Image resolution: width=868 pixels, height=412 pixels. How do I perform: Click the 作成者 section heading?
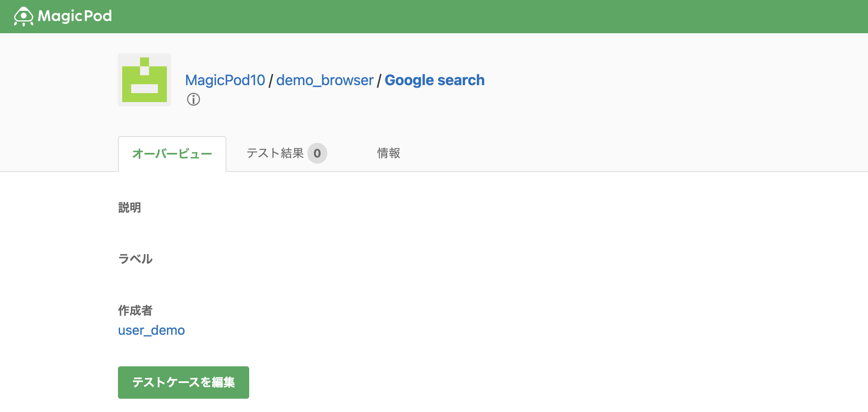[135, 310]
